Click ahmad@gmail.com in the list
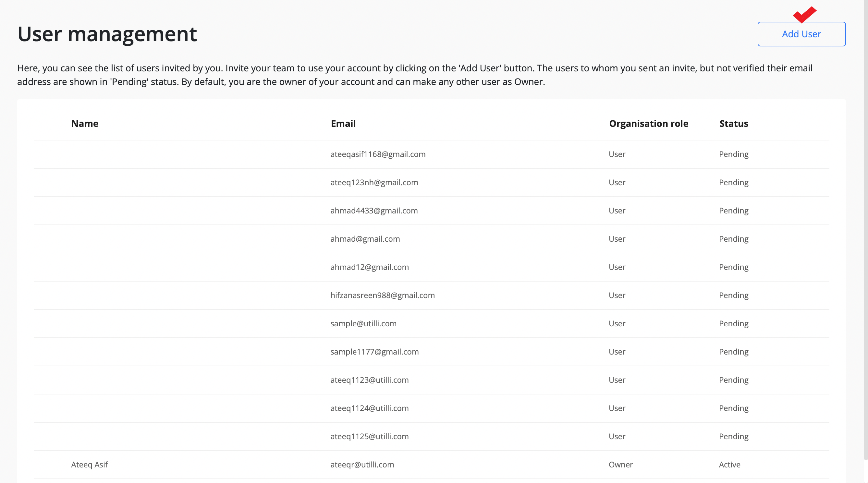 (365, 239)
